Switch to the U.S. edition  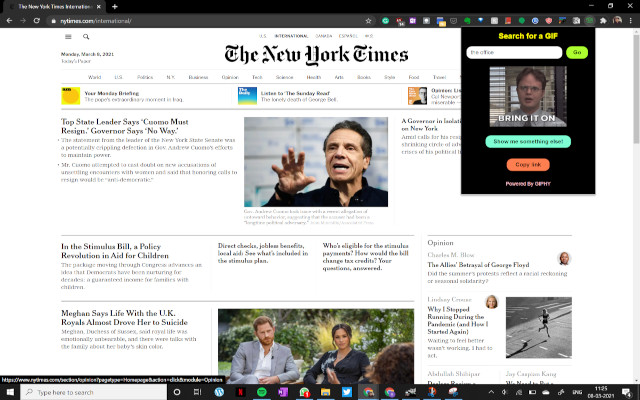[262, 36]
